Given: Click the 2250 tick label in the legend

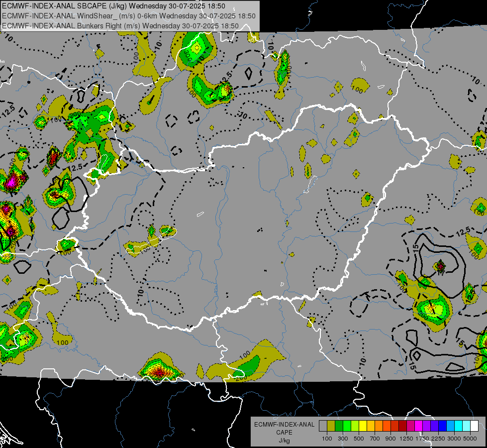Looking at the screenshot, I should click(x=438, y=439).
